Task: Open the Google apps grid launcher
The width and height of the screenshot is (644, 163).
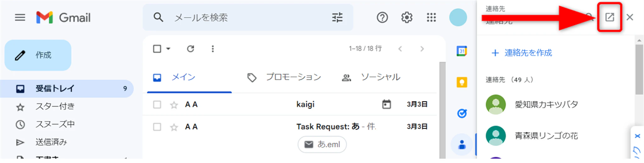Action: coord(431,17)
